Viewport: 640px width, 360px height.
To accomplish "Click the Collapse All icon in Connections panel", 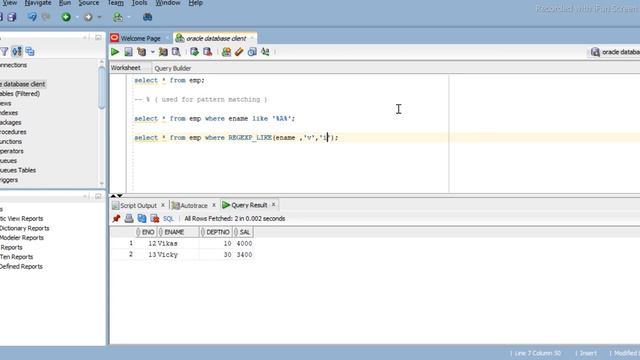I will pyautogui.click(x=30, y=51).
